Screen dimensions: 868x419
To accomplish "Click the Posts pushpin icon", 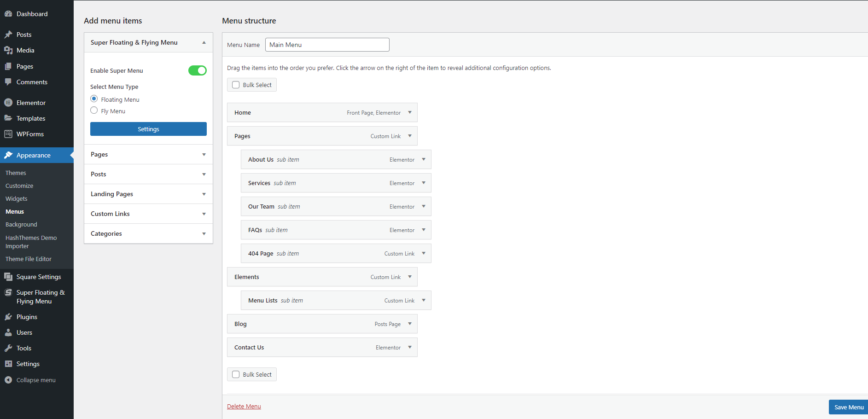I will pyautogui.click(x=8, y=35).
